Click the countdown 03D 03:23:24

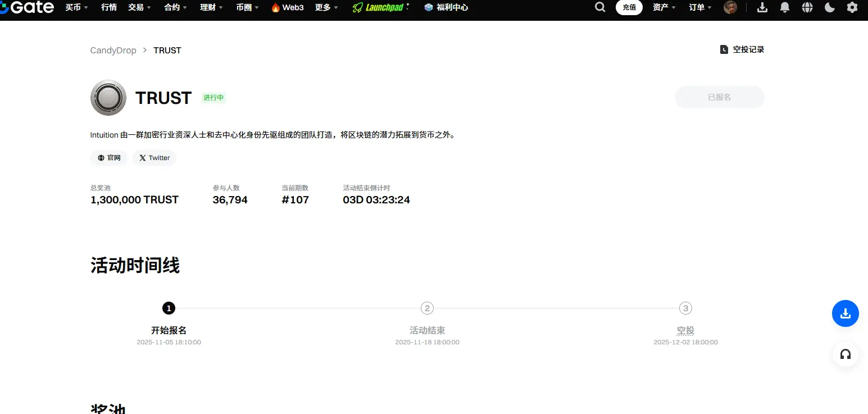pos(376,200)
